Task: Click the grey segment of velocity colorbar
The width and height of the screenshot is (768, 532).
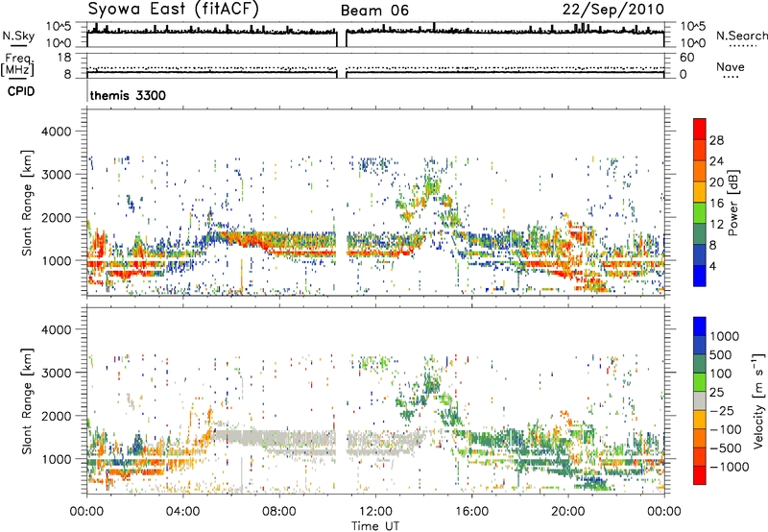Action: coord(700,400)
